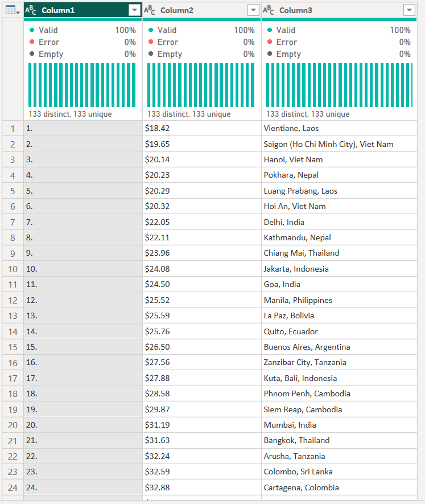Click the Column1 distribution bar chart
Screen dimensions: 425x504
[x=82, y=85]
